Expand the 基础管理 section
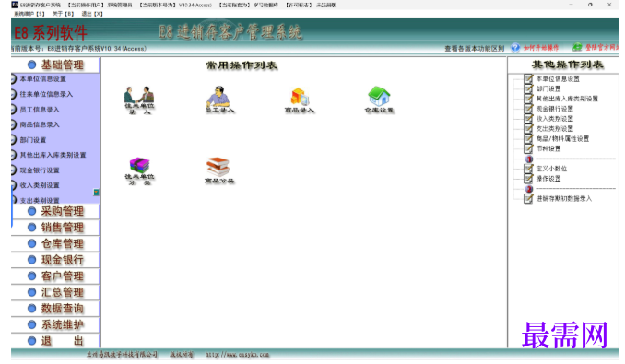 tap(55, 65)
